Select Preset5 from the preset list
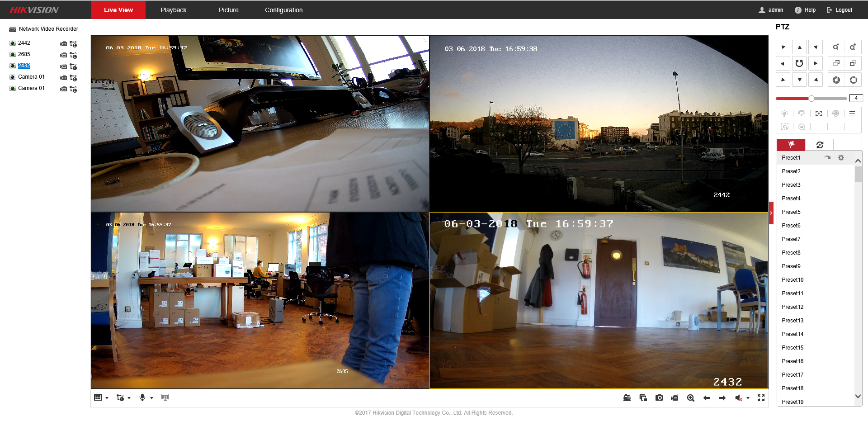 pyautogui.click(x=791, y=212)
